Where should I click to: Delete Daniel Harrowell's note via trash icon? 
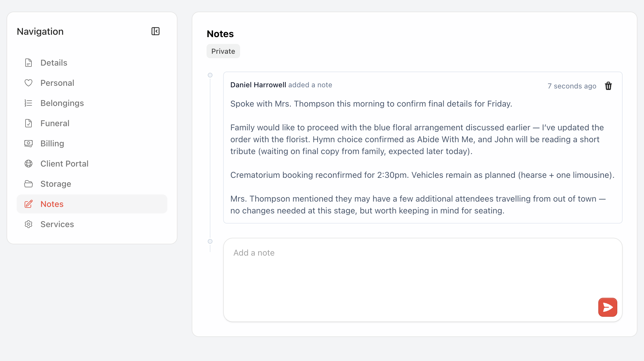[x=608, y=86]
